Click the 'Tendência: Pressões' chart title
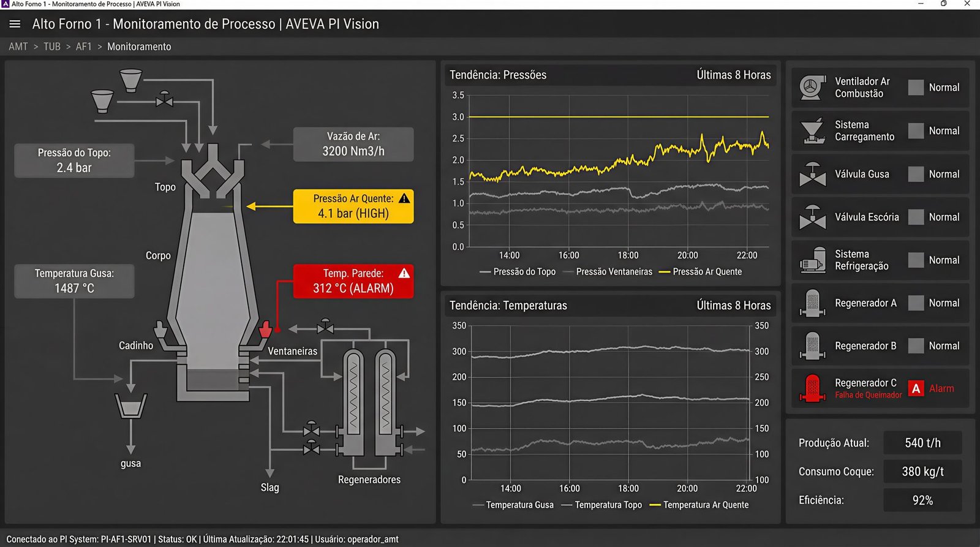 coord(498,75)
